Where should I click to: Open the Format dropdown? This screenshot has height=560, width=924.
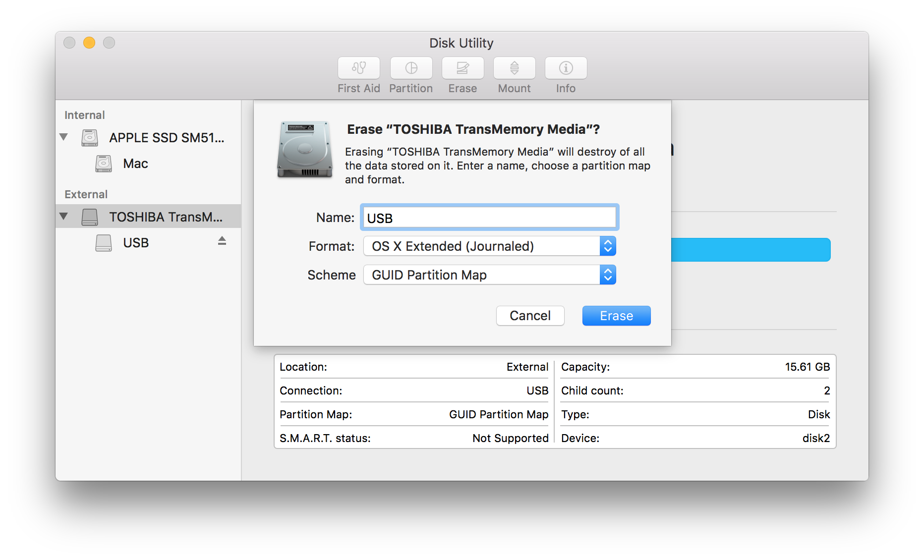click(489, 246)
